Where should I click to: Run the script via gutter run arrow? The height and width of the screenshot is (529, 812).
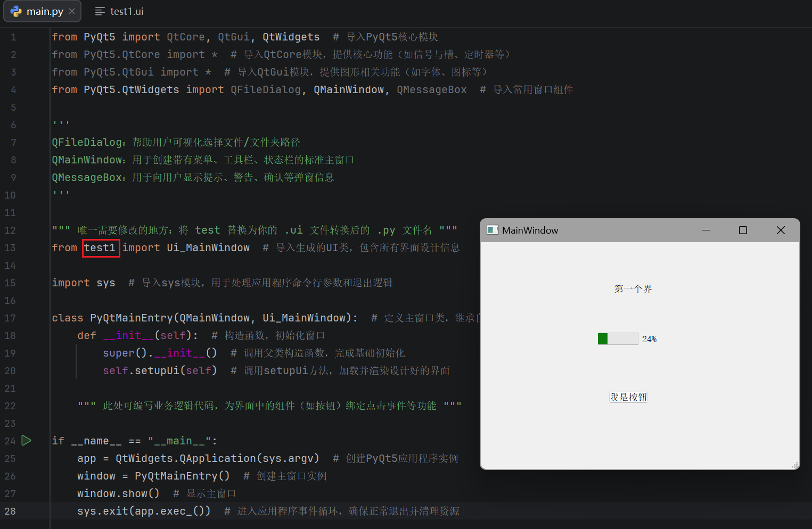point(26,440)
